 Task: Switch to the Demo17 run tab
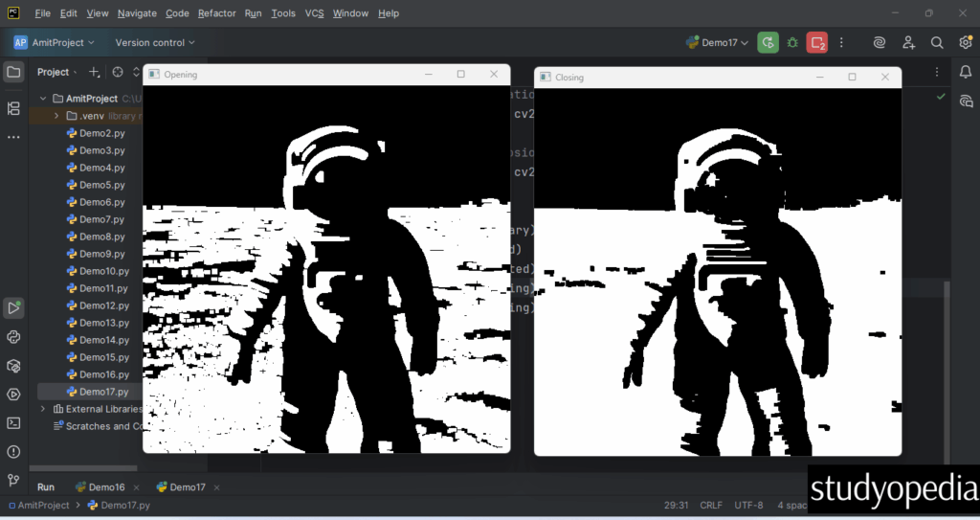pos(181,486)
